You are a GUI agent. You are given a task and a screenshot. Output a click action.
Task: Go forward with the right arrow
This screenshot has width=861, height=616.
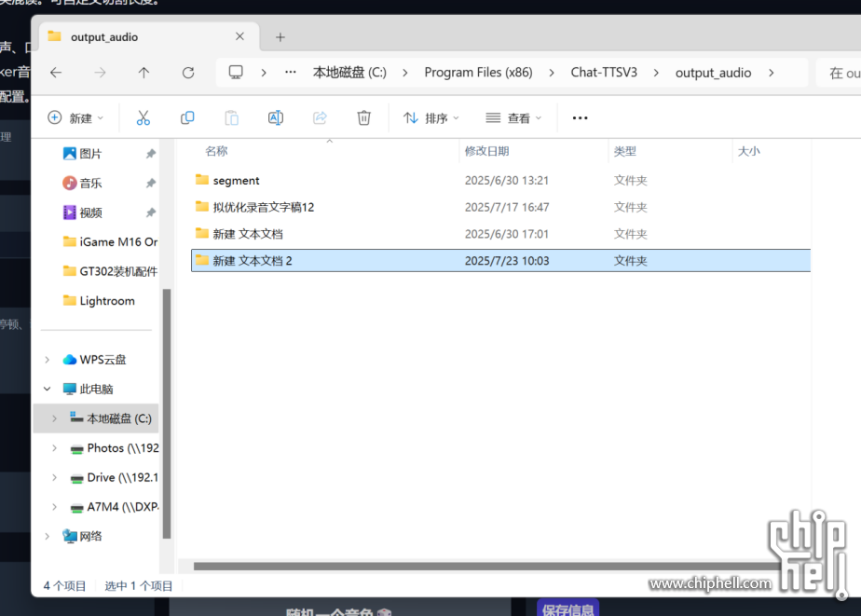point(100,73)
